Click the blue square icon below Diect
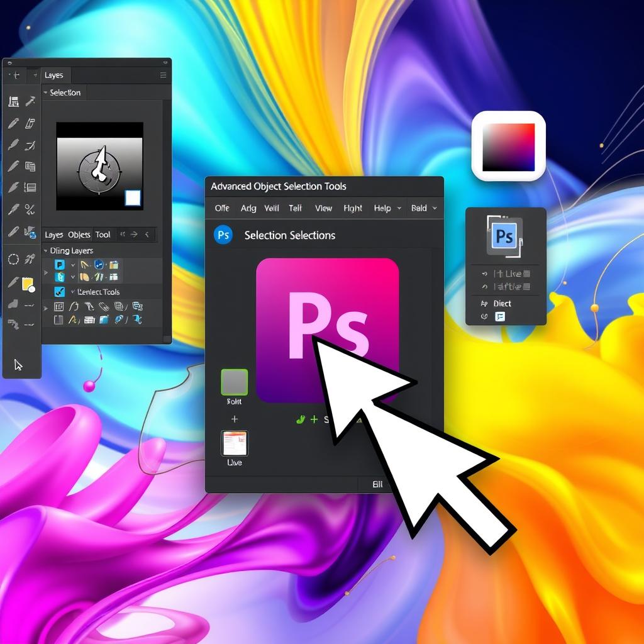 [500, 317]
